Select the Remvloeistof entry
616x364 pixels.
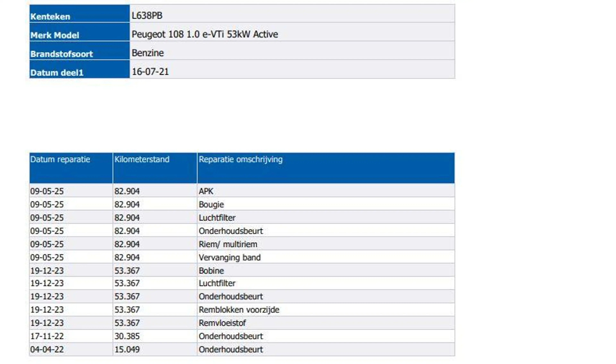222,323
